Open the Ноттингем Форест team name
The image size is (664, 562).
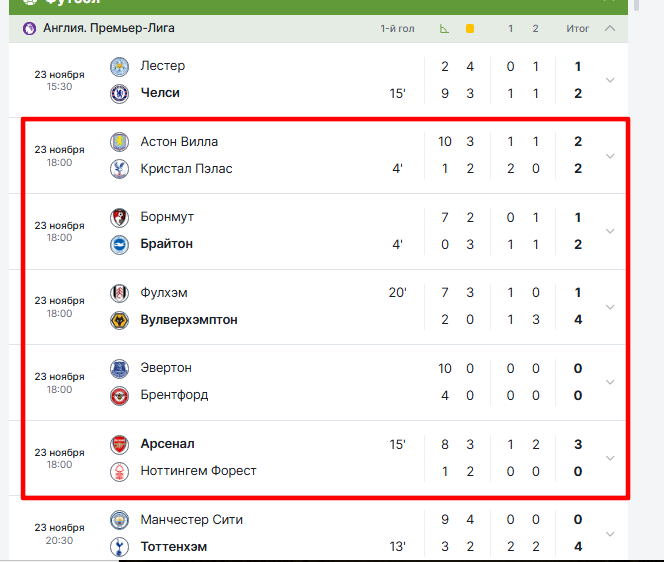click(198, 471)
